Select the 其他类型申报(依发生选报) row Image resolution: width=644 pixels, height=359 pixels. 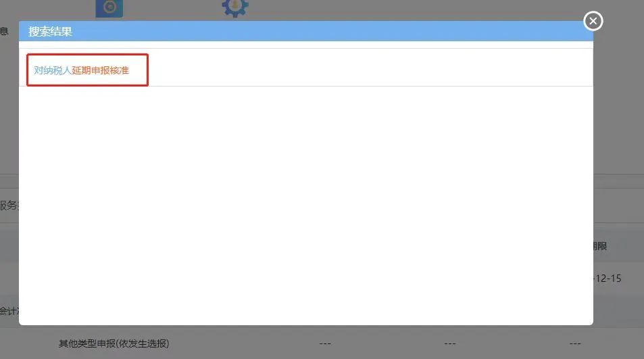[x=114, y=343]
